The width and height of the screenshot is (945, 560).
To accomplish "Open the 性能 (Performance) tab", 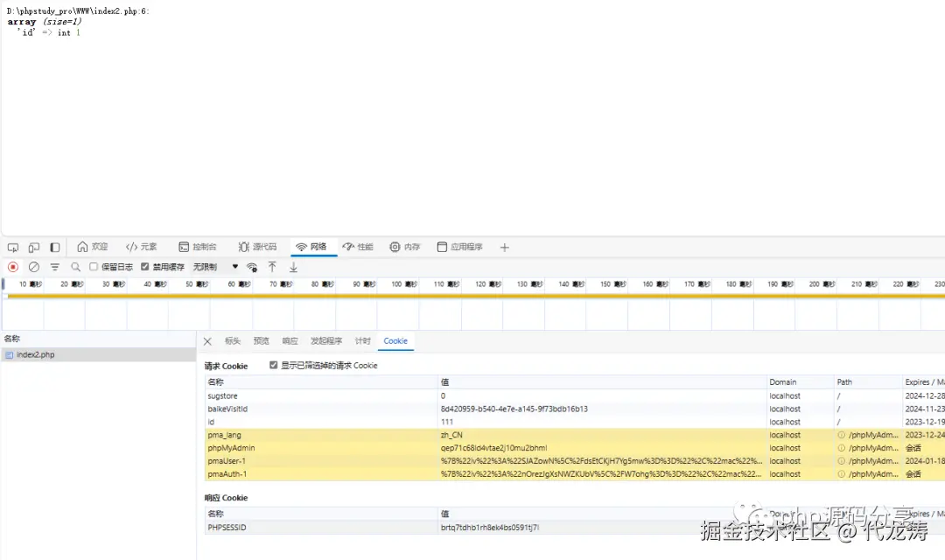I will [358, 247].
